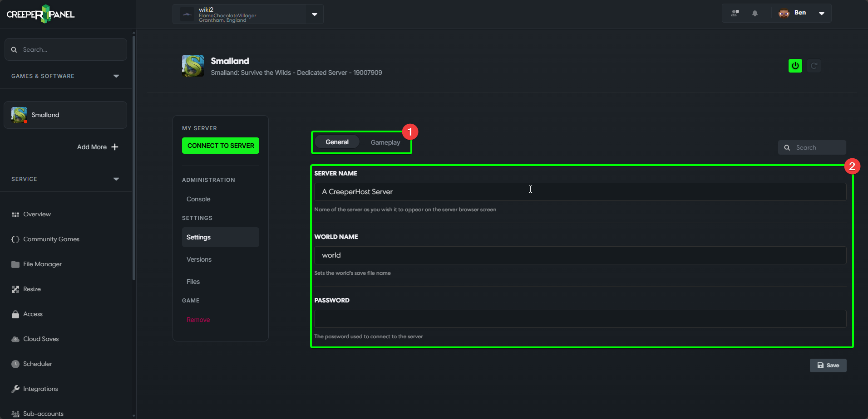
Task: Click the Resize icon
Action: click(15, 289)
